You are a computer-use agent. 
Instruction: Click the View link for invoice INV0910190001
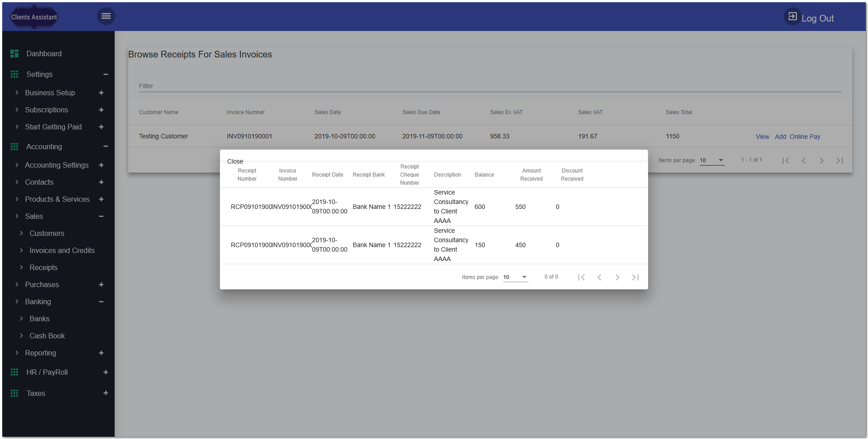762,137
